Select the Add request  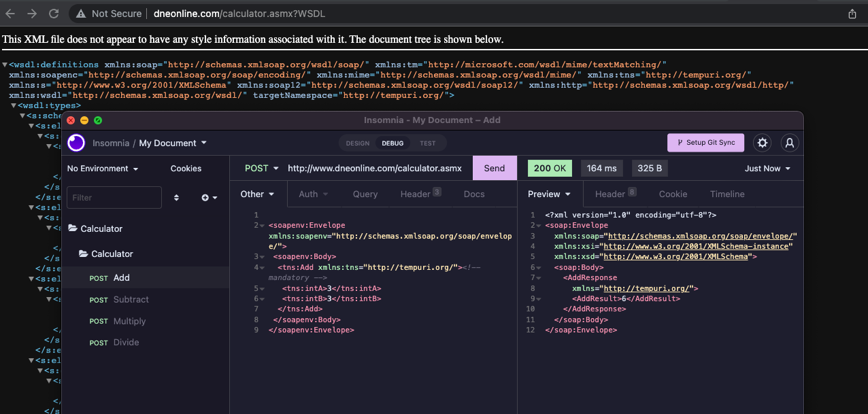tap(146, 278)
